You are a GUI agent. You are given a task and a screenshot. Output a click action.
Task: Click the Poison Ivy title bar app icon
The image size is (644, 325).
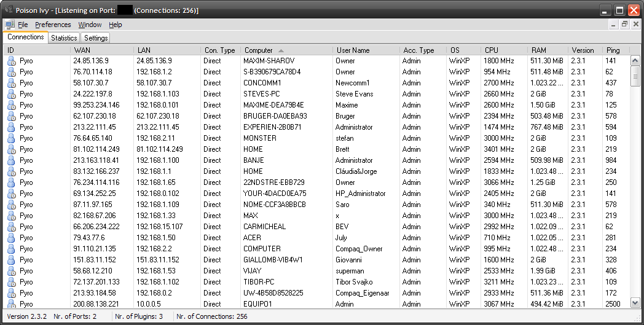pyautogui.click(x=8, y=9)
